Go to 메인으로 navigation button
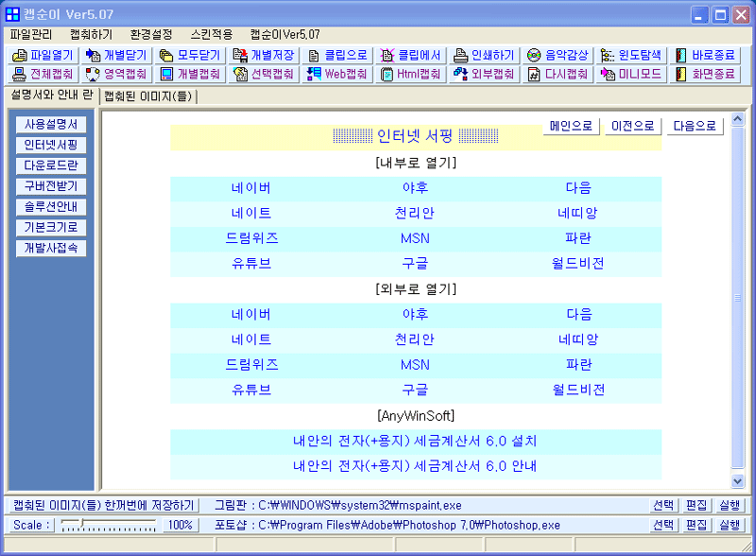The width and height of the screenshot is (756, 556). 571,126
